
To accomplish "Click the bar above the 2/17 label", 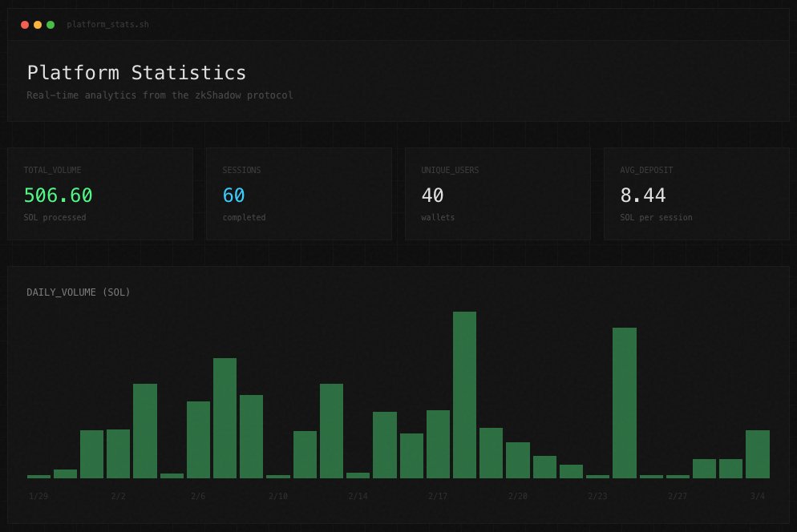I will [438, 444].
